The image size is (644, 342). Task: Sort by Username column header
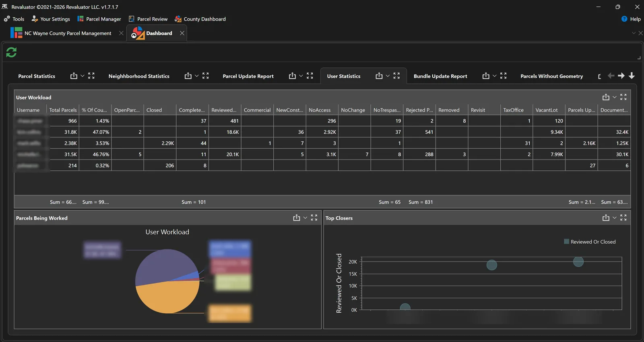point(31,110)
